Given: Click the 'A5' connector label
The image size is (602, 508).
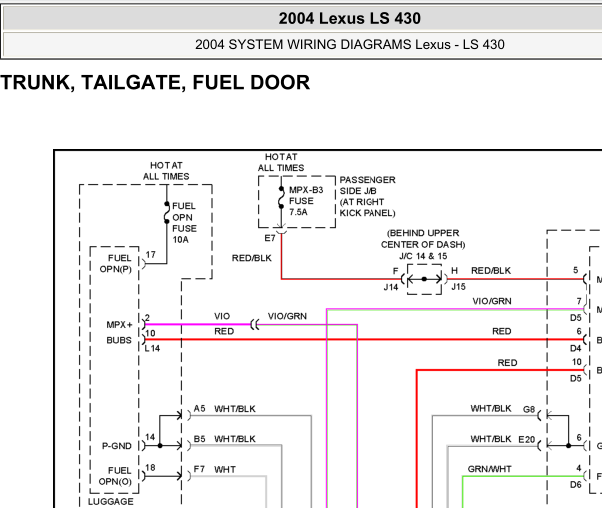Looking at the screenshot, I should tap(199, 409).
